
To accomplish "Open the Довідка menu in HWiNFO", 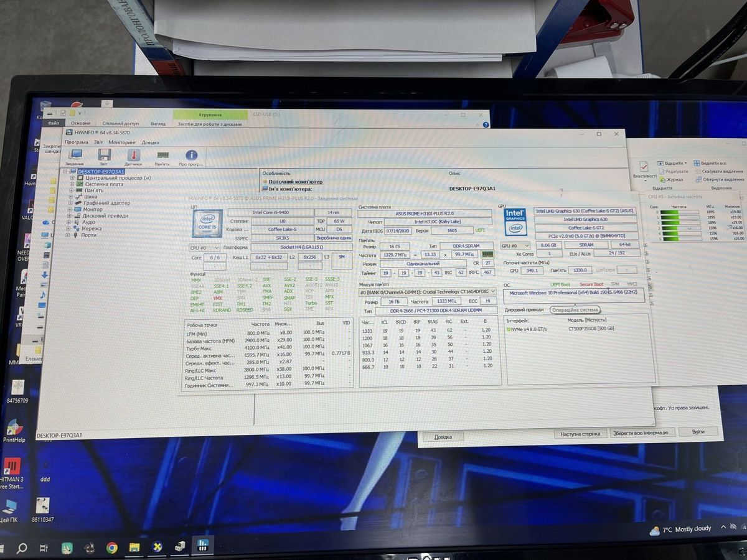I will click(x=150, y=142).
